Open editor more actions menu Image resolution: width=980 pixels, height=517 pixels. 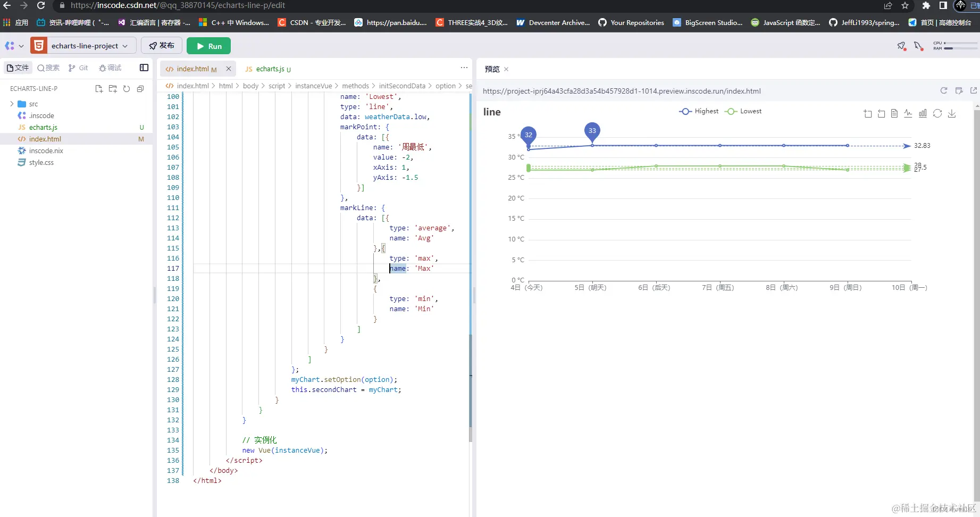[464, 68]
